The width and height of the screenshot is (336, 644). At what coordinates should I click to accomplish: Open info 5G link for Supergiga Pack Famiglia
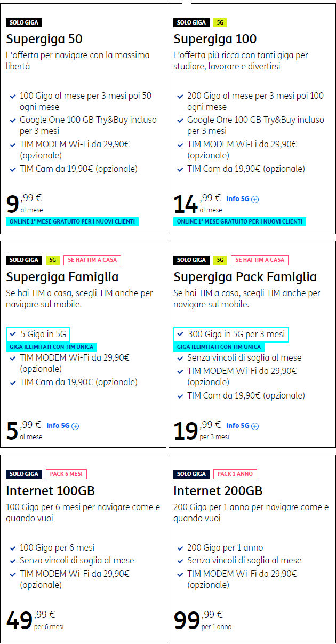point(238,426)
